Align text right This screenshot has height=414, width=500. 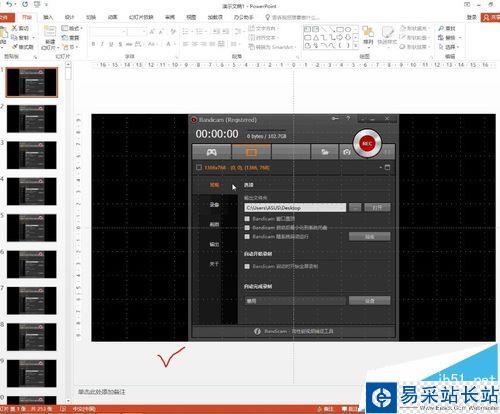click(203, 44)
